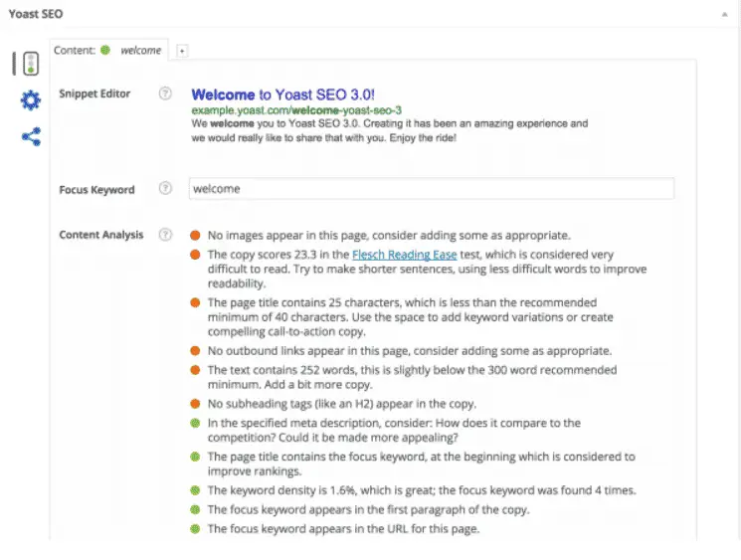Image resolution: width=741 pixels, height=560 pixels.
Task: Click the green score dot in Content tab
Action: [105, 50]
